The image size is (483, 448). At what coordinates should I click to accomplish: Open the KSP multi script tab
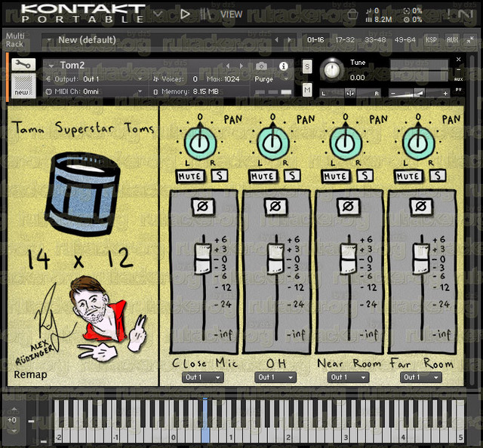coord(431,40)
